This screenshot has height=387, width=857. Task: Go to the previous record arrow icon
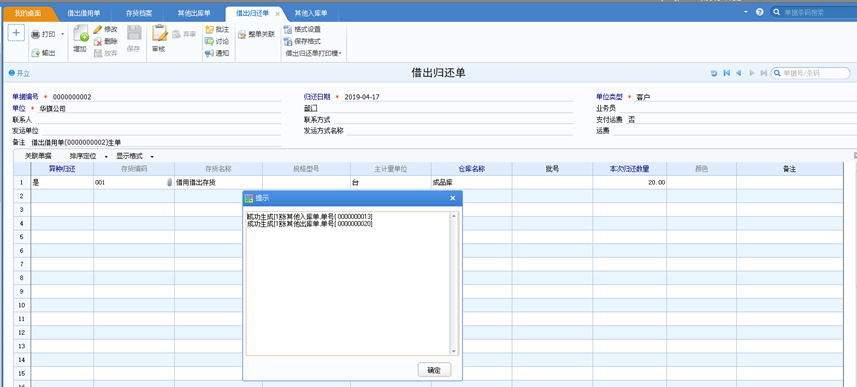[739, 73]
